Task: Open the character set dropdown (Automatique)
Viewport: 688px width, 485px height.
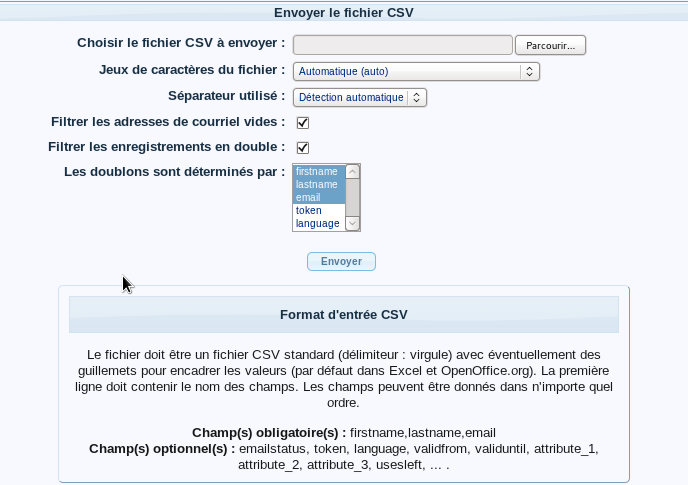Action: [x=415, y=71]
